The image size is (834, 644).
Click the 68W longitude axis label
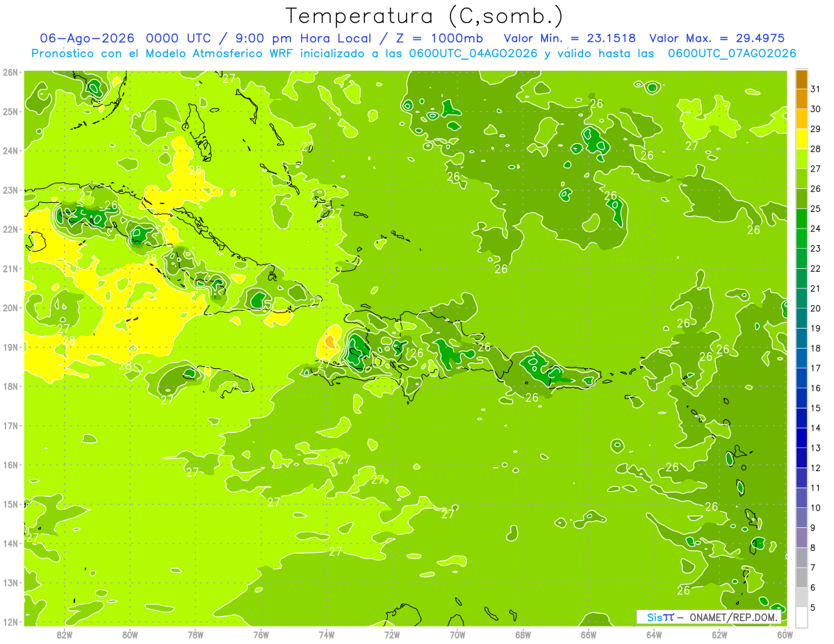point(523,634)
